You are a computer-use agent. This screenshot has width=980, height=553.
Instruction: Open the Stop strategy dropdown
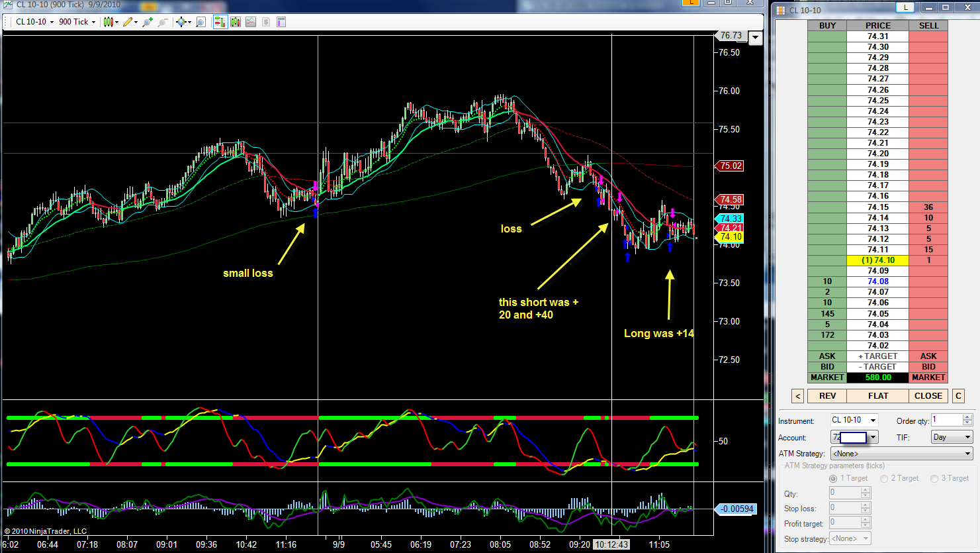[x=850, y=538]
